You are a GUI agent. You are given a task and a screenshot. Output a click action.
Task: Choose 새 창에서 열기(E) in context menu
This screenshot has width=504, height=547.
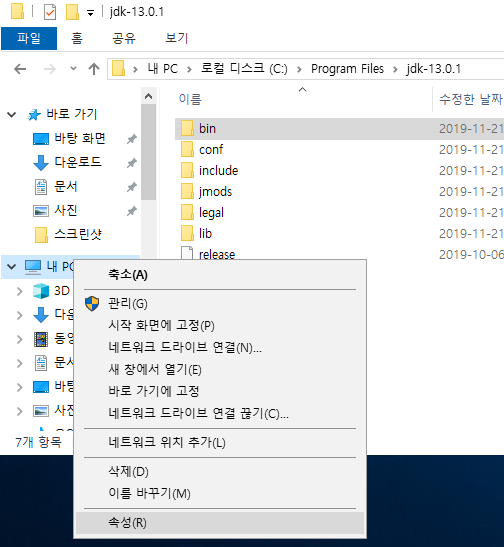[x=220, y=369]
